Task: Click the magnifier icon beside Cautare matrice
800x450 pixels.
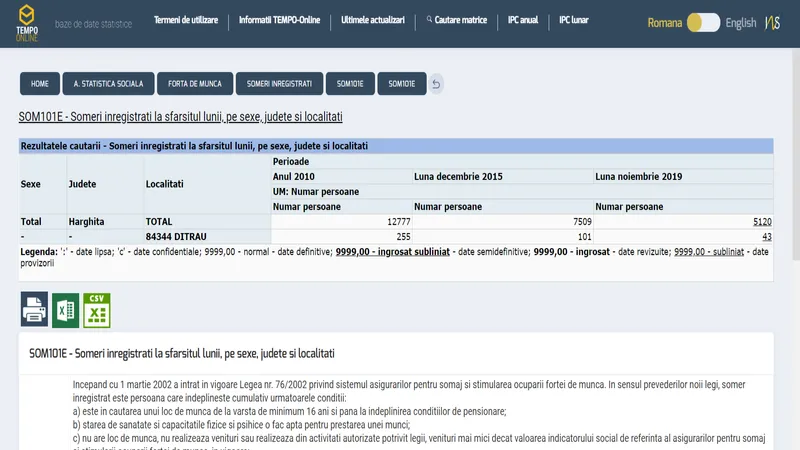Action: 429,20
